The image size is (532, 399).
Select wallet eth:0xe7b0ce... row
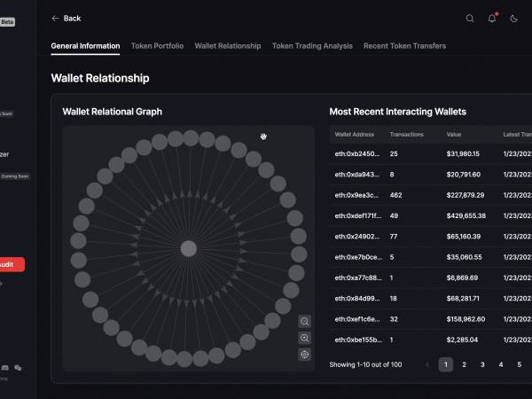coord(431,257)
